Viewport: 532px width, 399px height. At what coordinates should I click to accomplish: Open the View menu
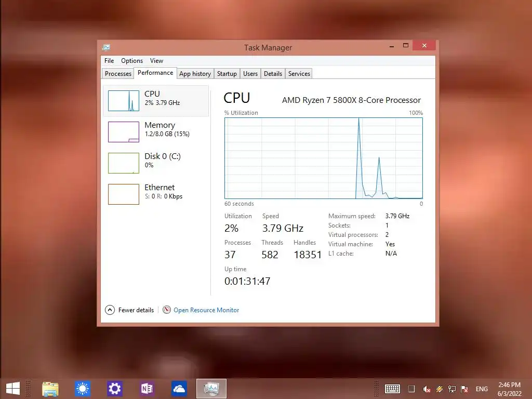[156, 61]
